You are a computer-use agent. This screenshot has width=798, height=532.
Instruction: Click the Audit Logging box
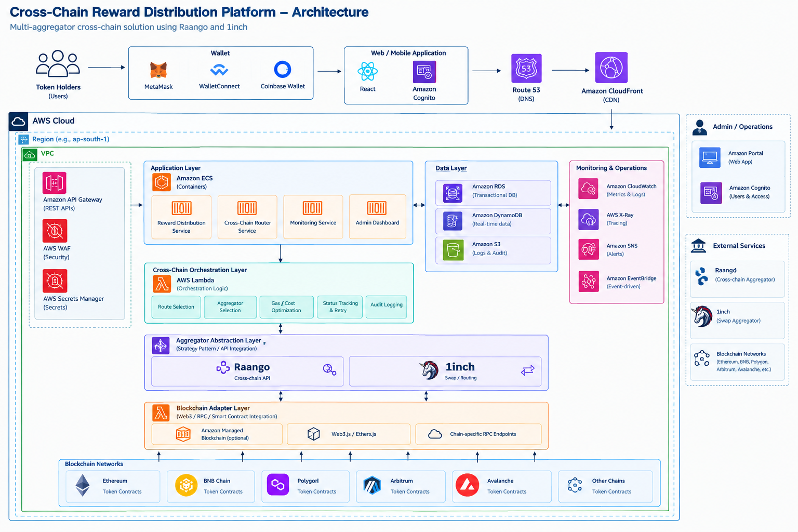(x=387, y=307)
